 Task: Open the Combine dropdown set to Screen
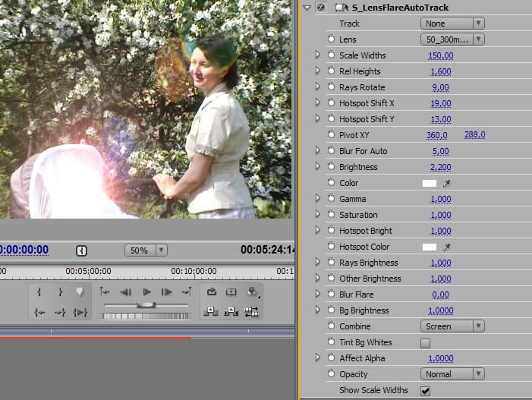(452, 326)
